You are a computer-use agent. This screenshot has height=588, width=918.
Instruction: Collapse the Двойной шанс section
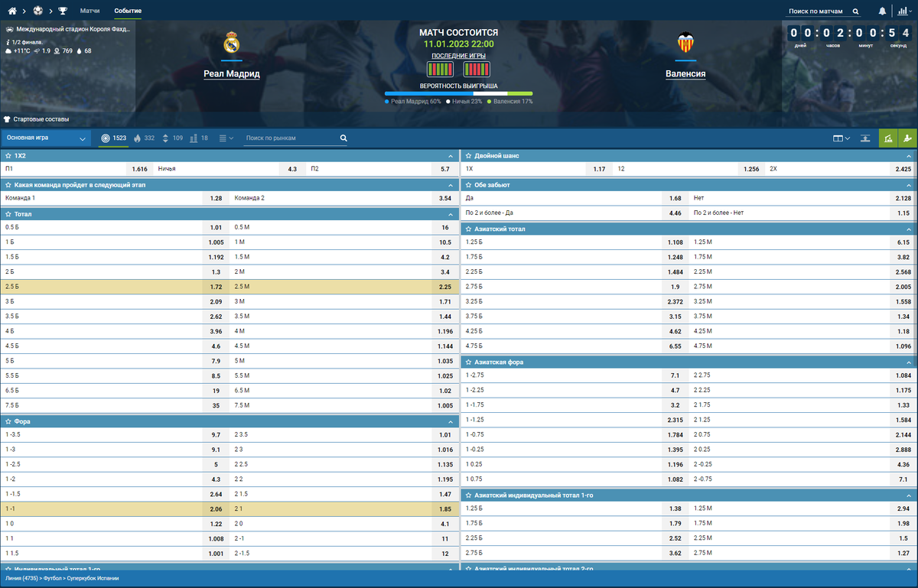coord(910,155)
